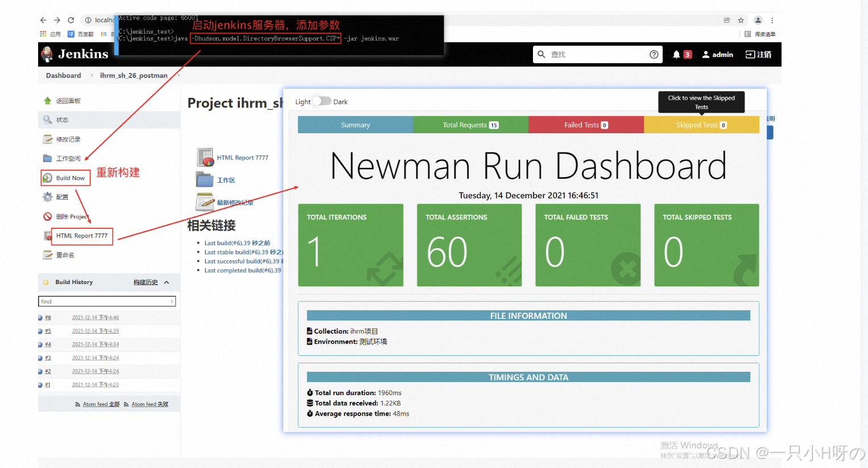Open 状态 from the side menu
868x468 pixels.
click(x=62, y=120)
